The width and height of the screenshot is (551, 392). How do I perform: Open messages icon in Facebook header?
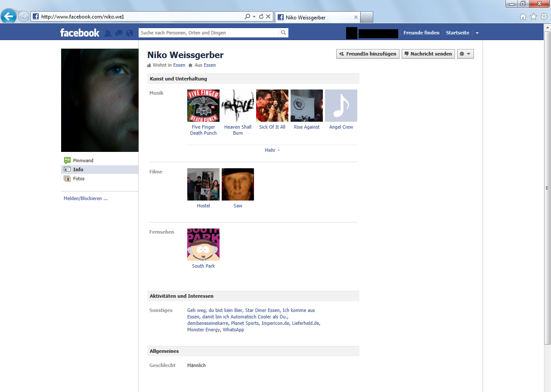pyautogui.click(x=119, y=33)
